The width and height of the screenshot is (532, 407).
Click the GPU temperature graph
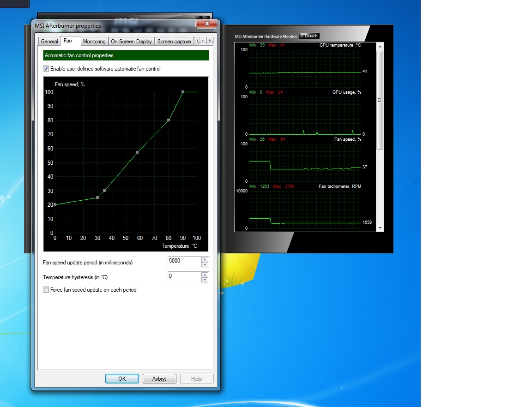tap(305, 68)
